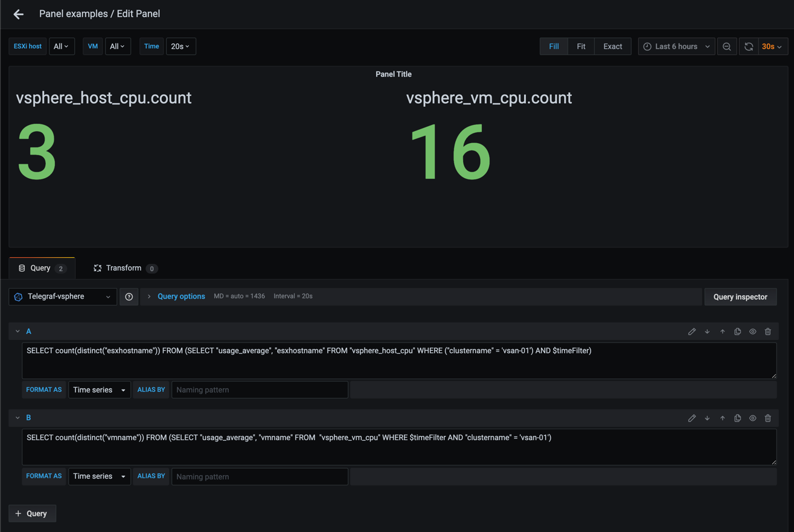This screenshot has height=532, width=794.
Task: Click the Alias By field for query A
Action: tap(260, 390)
